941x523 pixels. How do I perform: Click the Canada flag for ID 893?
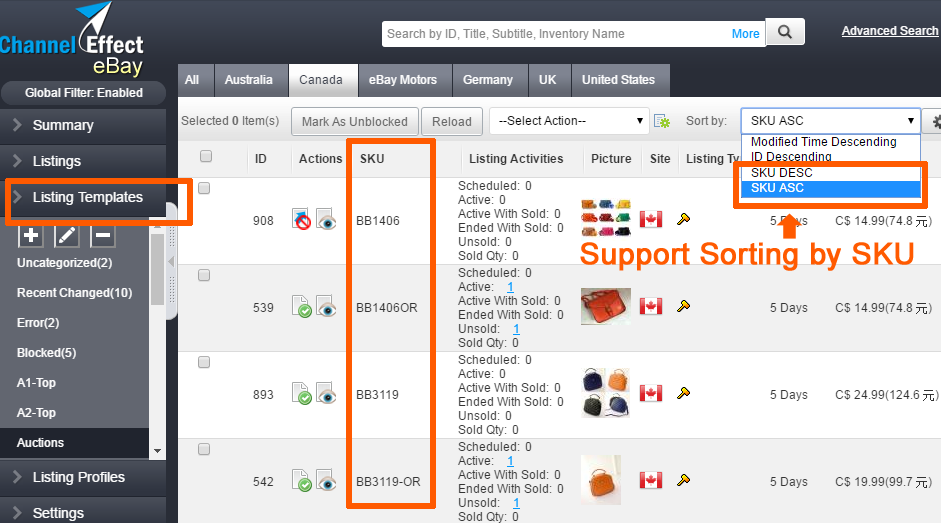tap(651, 393)
